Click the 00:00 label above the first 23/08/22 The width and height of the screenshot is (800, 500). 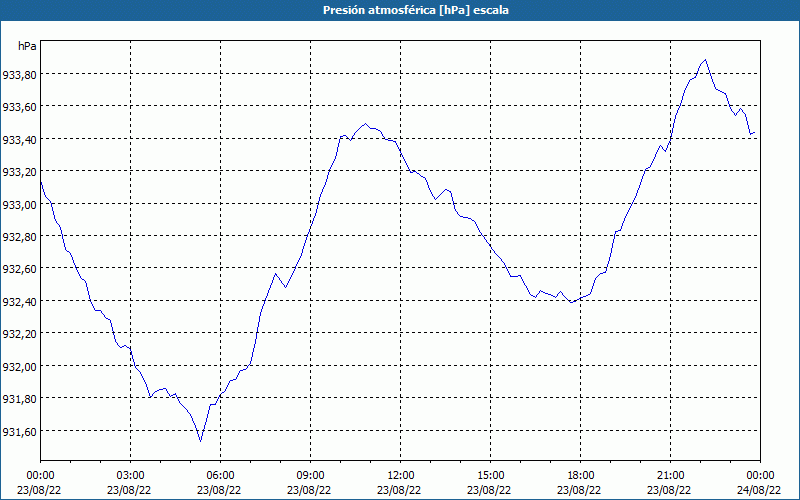click(40, 476)
